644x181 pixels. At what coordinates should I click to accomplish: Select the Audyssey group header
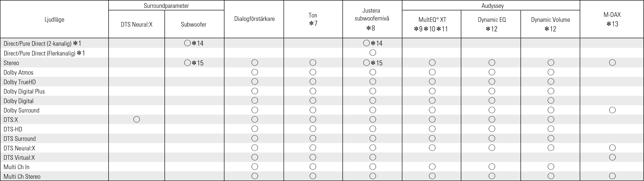pyautogui.click(x=492, y=6)
